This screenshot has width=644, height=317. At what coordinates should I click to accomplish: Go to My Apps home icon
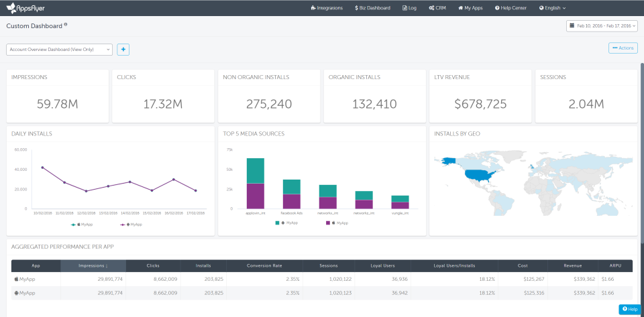[x=460, y=8]
